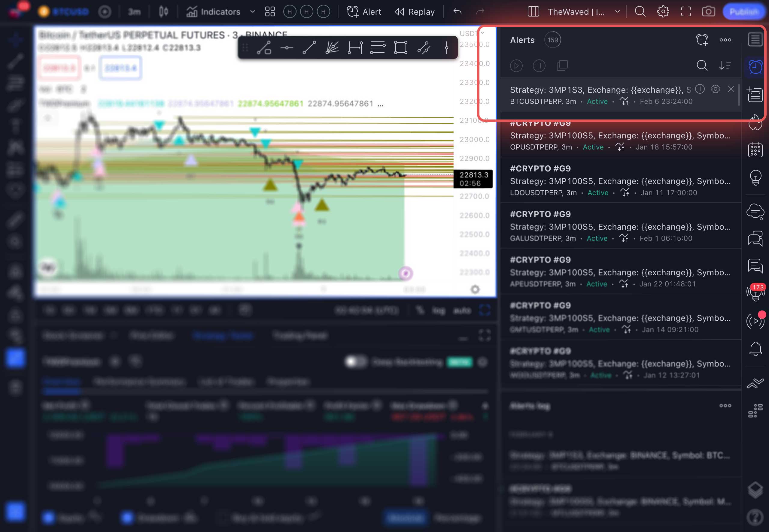Open the Alerts panel three-dot menu

point(725,40)
